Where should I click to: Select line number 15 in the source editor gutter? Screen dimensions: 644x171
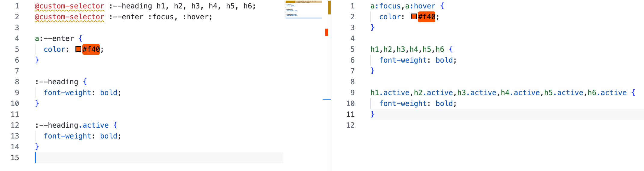click(15, 157)
